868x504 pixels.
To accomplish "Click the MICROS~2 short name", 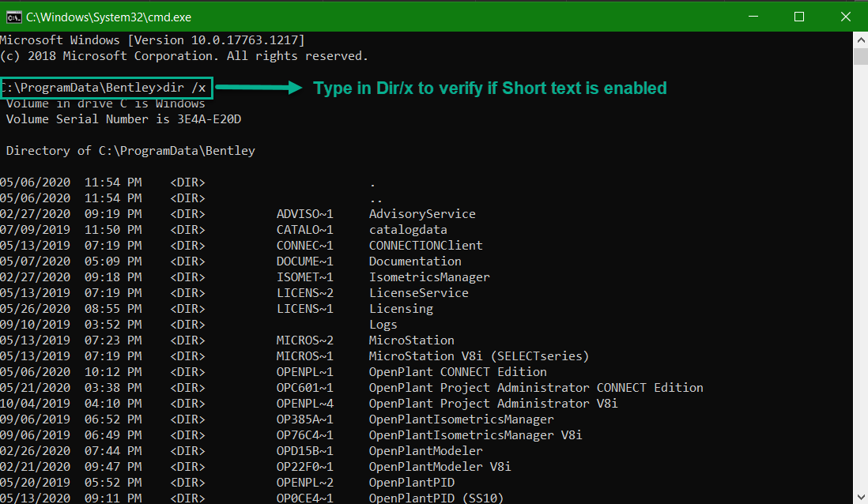I will pyautogui.click(x=305, y=340).
